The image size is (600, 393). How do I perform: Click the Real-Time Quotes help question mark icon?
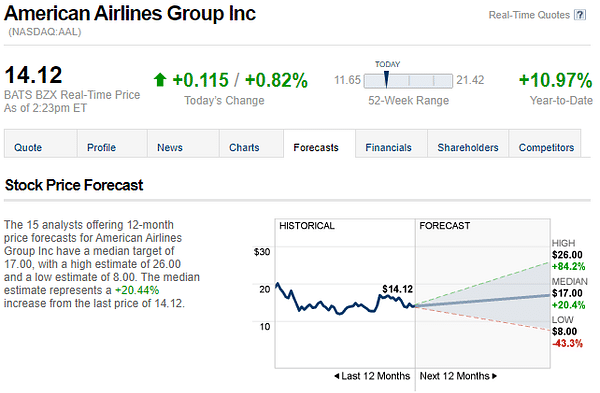[580, 15]
